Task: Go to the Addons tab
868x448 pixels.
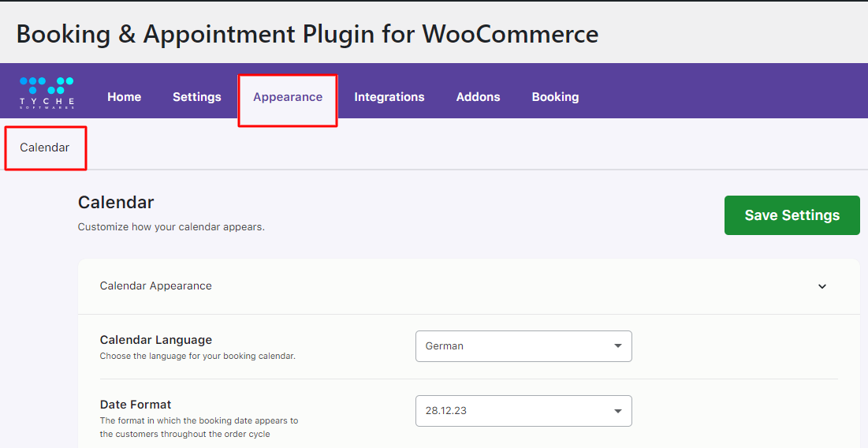Action: [479, 97]
